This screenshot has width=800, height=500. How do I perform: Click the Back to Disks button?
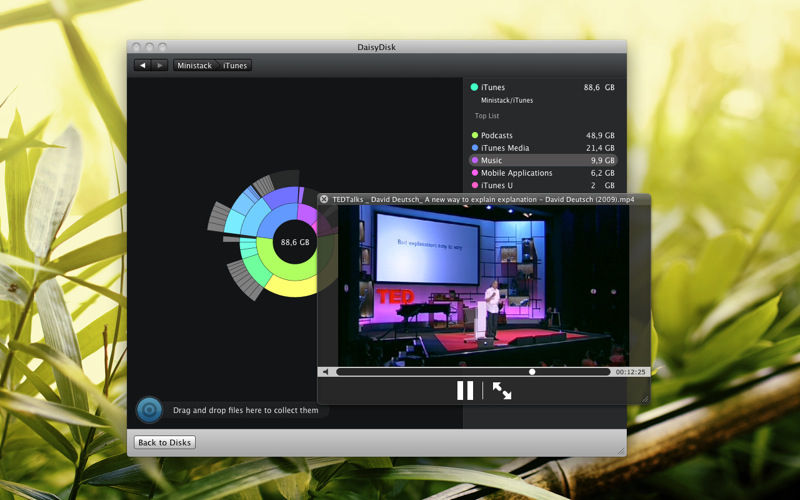tap(165, 442)
